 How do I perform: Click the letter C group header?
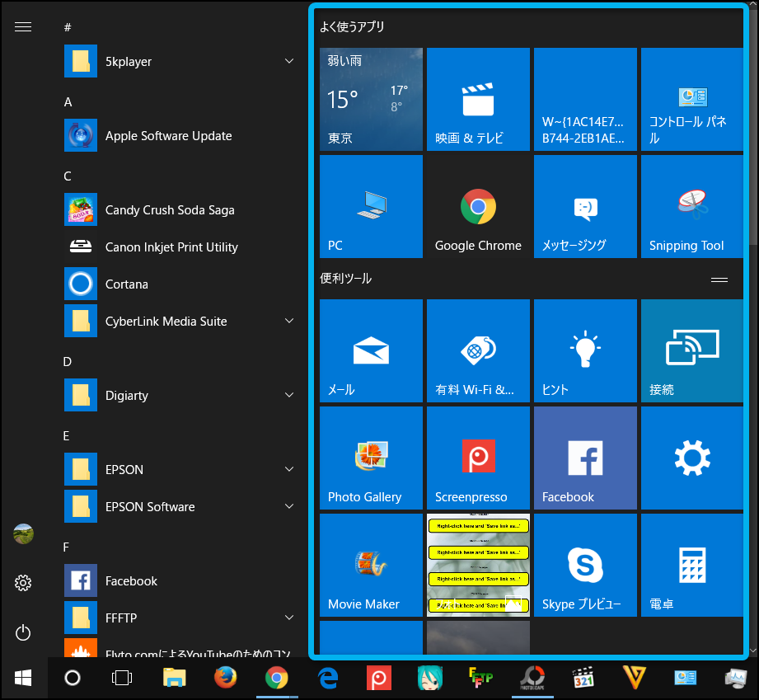[68, 176]
